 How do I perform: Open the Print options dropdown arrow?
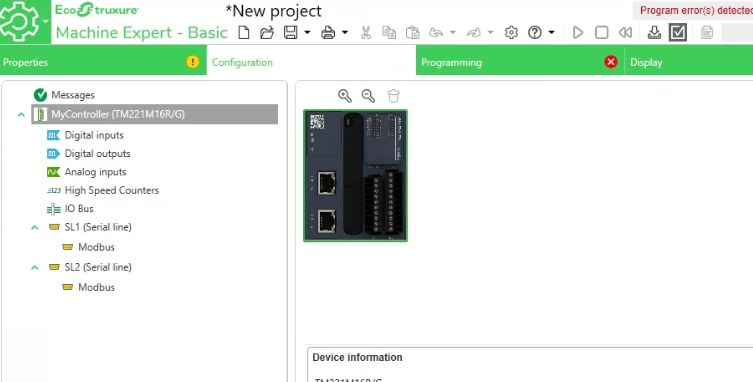click(345, 33)
